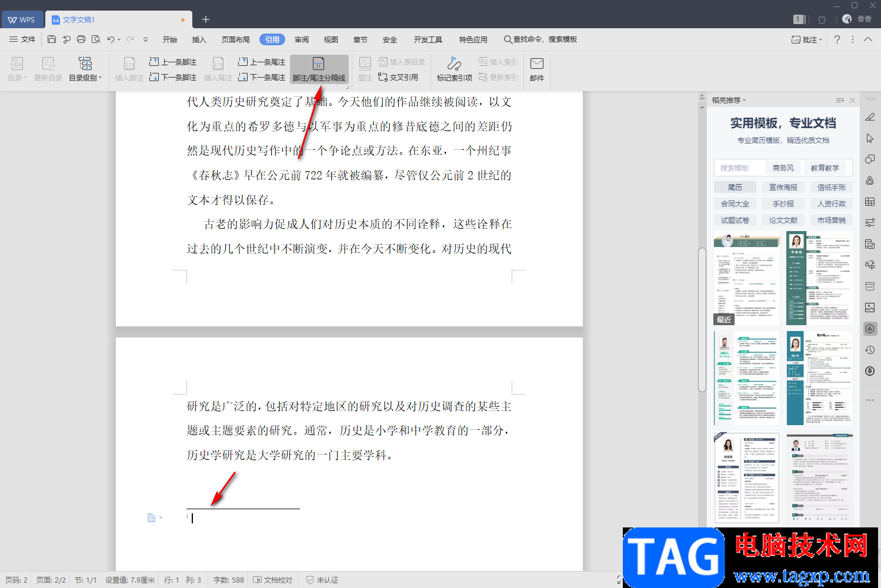Open the undo history dropdown arrow
Viewport: 881px width, 588px height.
tap(119, 40)
